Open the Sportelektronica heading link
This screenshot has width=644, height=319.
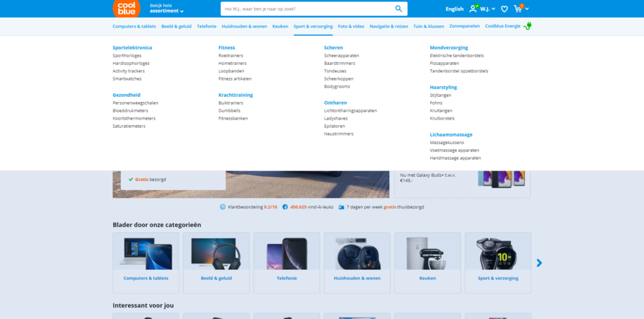(132, 48)
